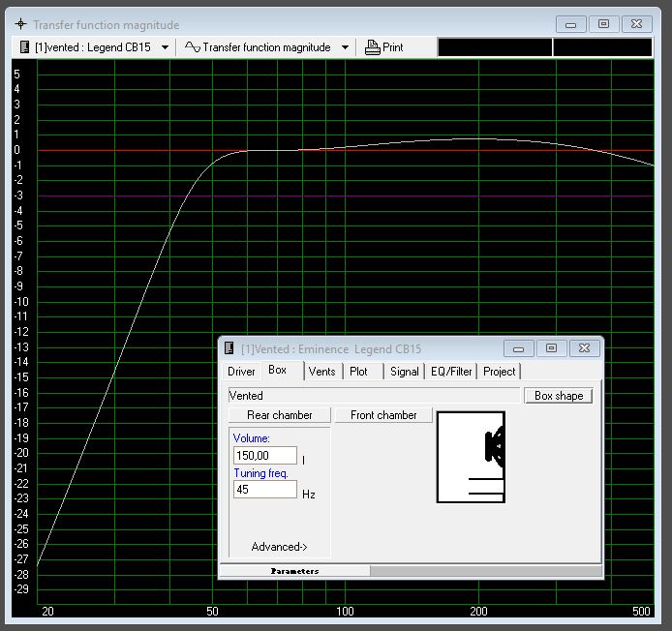Screen dimensions: 672x631
Task: Click the printer icon in the plot toolbar
Action: pyautogui.click(x=372, y=47)
